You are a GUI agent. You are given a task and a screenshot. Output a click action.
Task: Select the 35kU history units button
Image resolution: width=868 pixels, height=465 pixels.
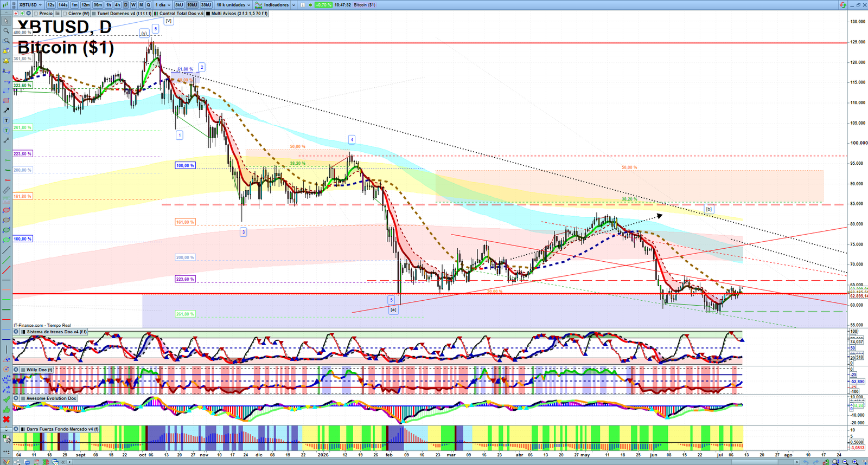206,5
